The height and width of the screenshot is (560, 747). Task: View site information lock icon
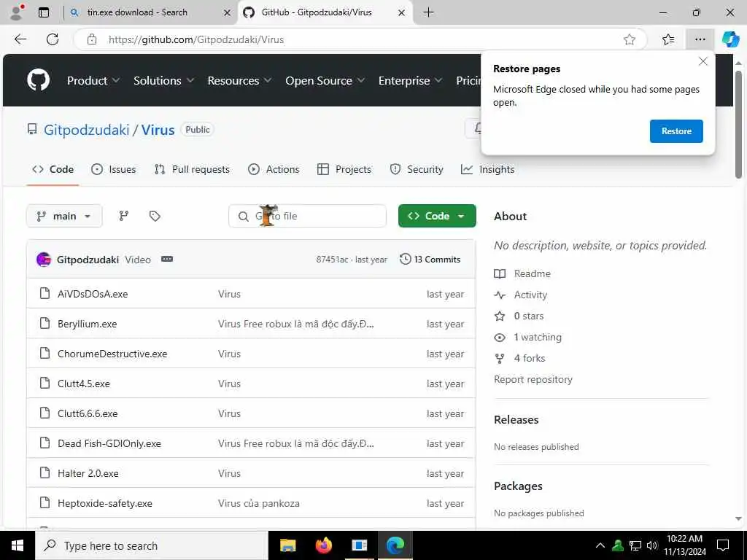(91, 39)
